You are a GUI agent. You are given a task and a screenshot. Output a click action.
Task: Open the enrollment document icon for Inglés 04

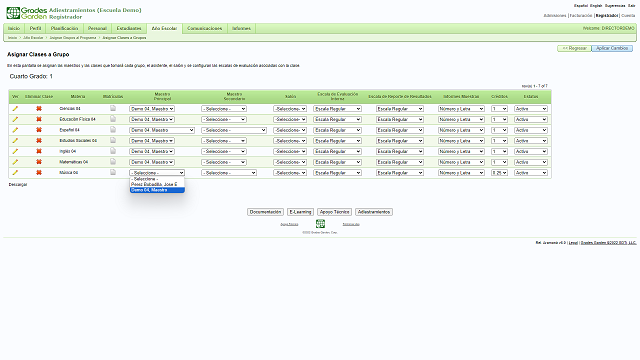tap(113, 151)
